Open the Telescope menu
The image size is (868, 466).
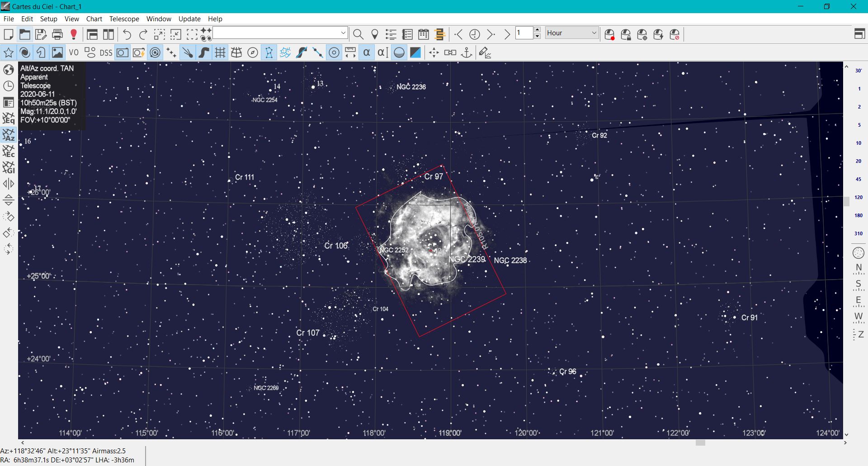point(124,19)
